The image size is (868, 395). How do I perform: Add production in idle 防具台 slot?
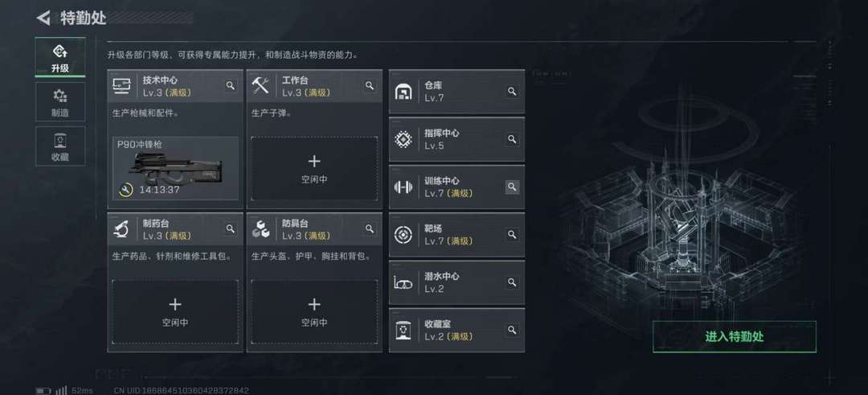coord(314,311)
